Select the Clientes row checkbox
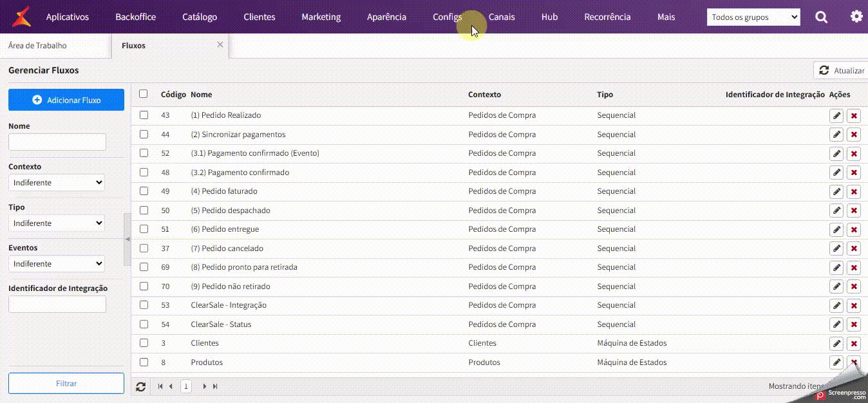 click(144, 343)
